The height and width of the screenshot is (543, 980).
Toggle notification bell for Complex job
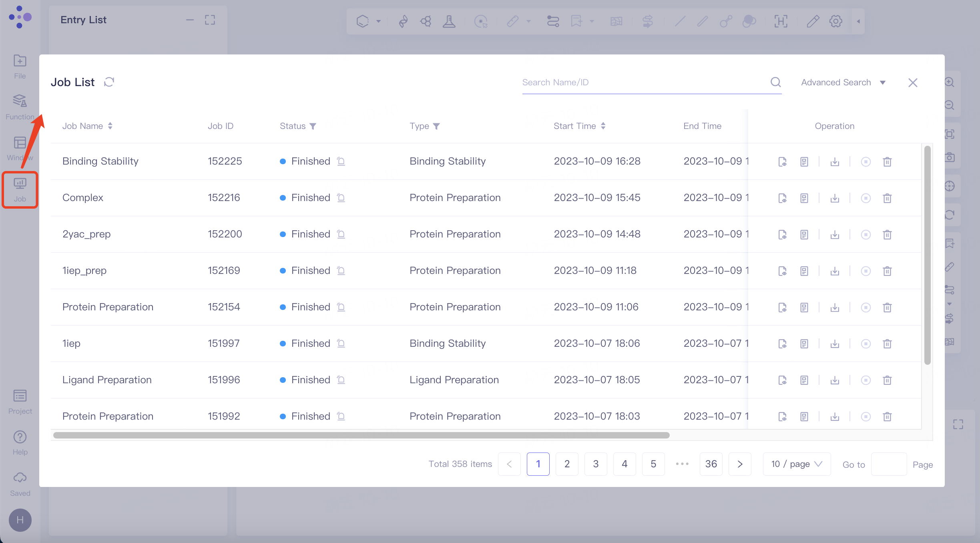(341, 198)
